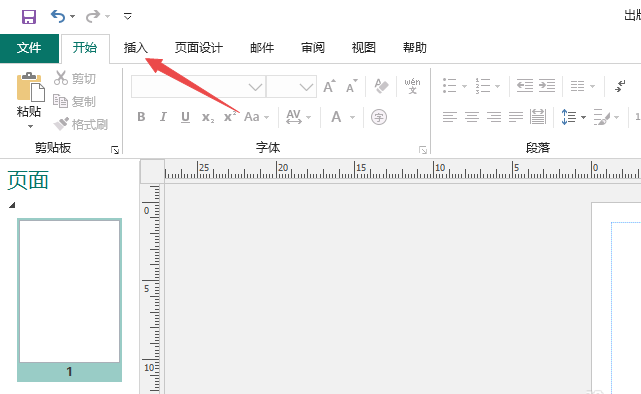Collapse the 页面 navigation section triangle

(x=12, y=205)
